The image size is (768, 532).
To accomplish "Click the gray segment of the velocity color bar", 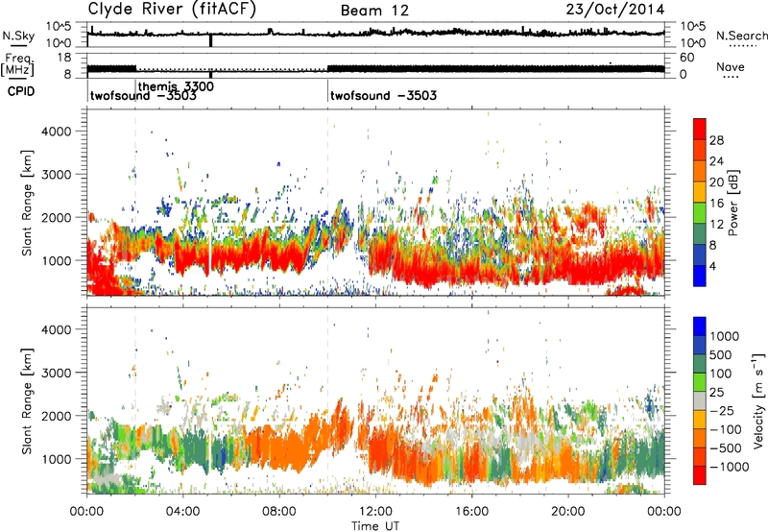I will (x=700, y=400).
